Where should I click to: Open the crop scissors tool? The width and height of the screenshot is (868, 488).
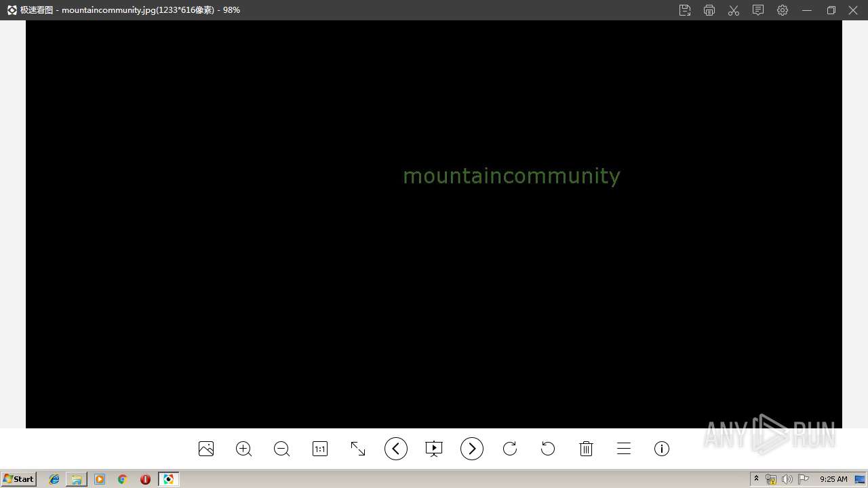(734, 10)
